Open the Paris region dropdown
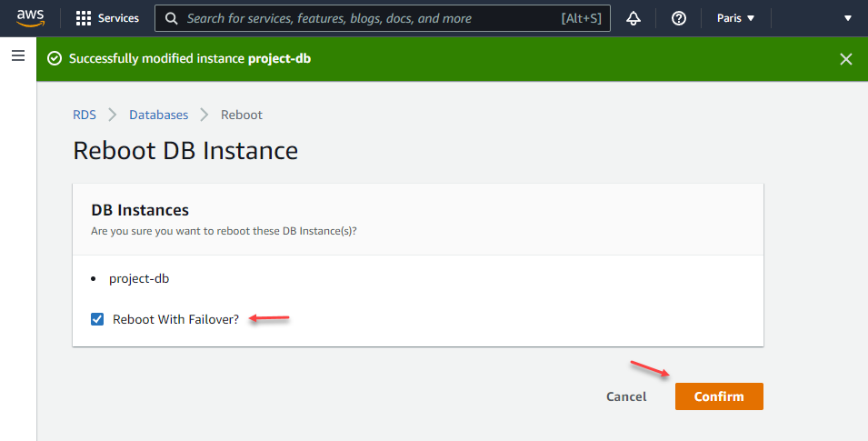Viewport: 868px width, 441px height. (735, 18)
